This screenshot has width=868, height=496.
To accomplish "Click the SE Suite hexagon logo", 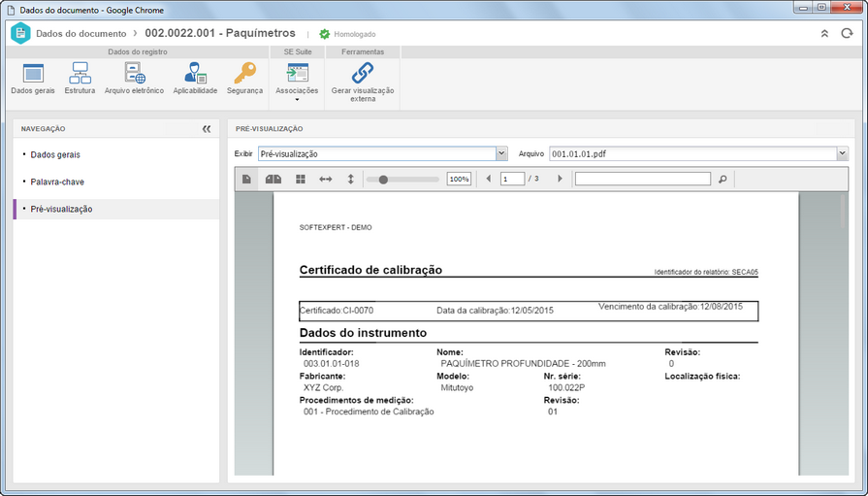I will coord(20,33).
